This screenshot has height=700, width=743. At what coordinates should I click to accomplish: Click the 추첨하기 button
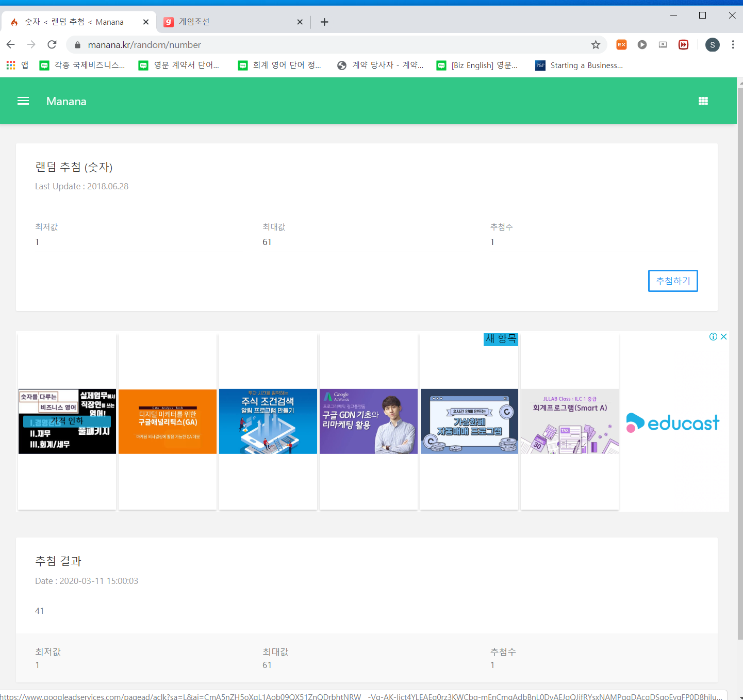(x=672, y=281)
